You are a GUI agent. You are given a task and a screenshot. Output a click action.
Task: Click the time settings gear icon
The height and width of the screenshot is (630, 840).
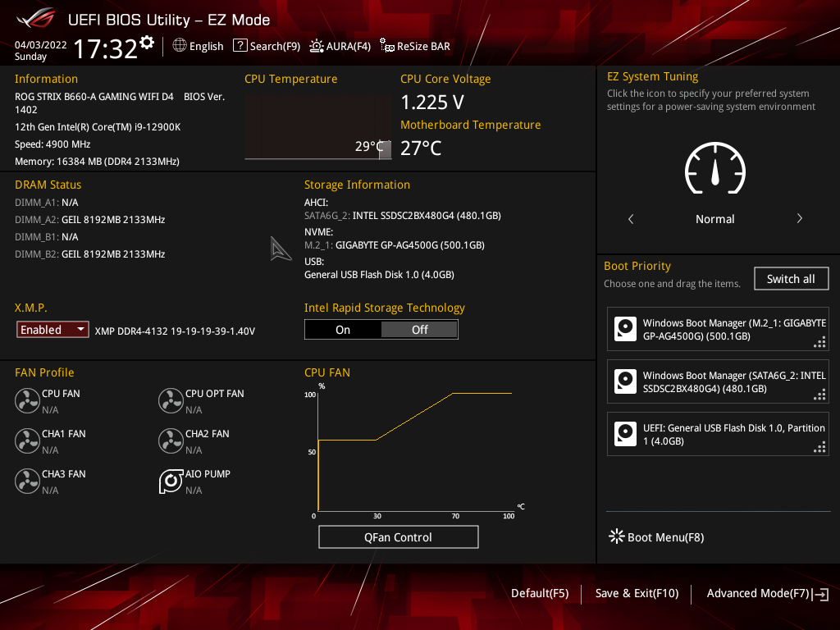click(x=147, y=43)
